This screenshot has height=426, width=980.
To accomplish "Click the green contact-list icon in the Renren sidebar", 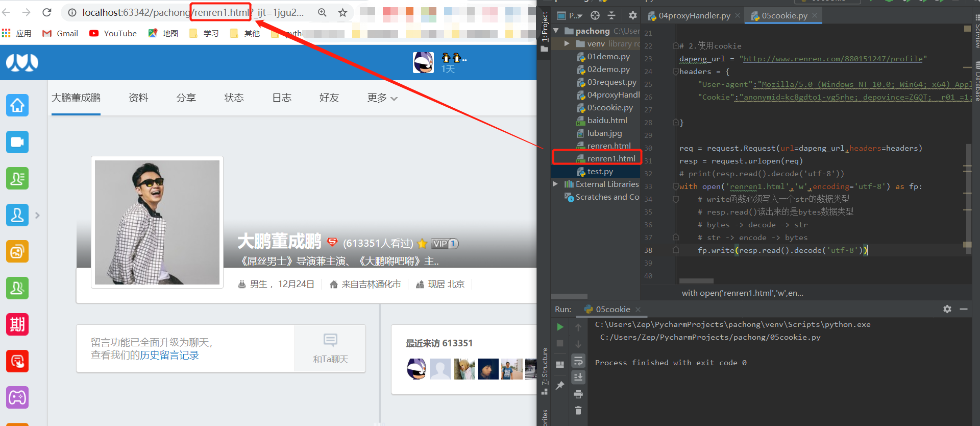I will click(17, 178).
